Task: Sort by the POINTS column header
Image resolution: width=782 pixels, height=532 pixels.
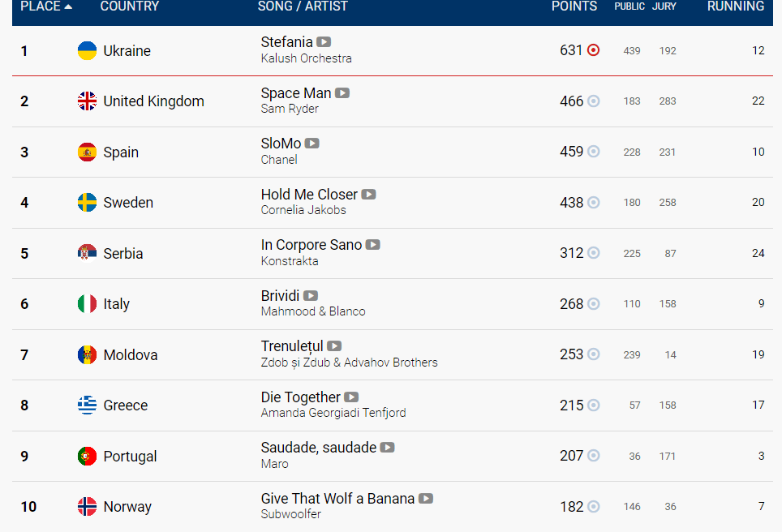Action: [574, 6]
